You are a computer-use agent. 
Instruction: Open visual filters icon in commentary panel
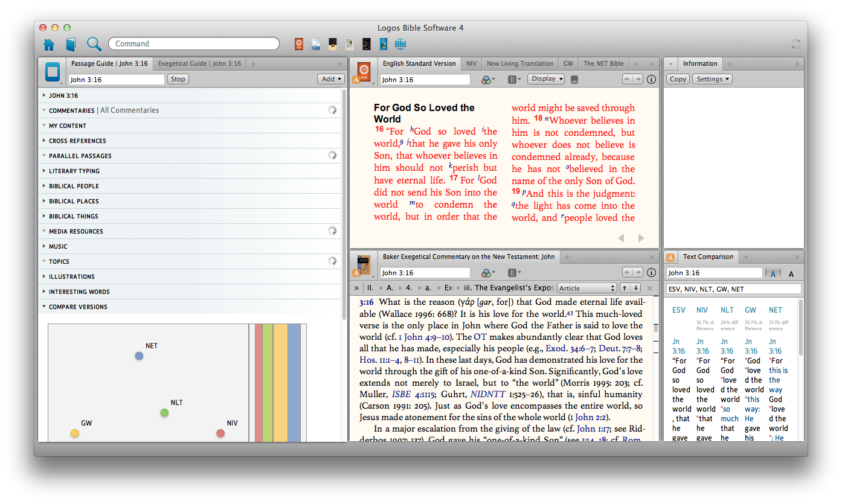click(488, 273)
